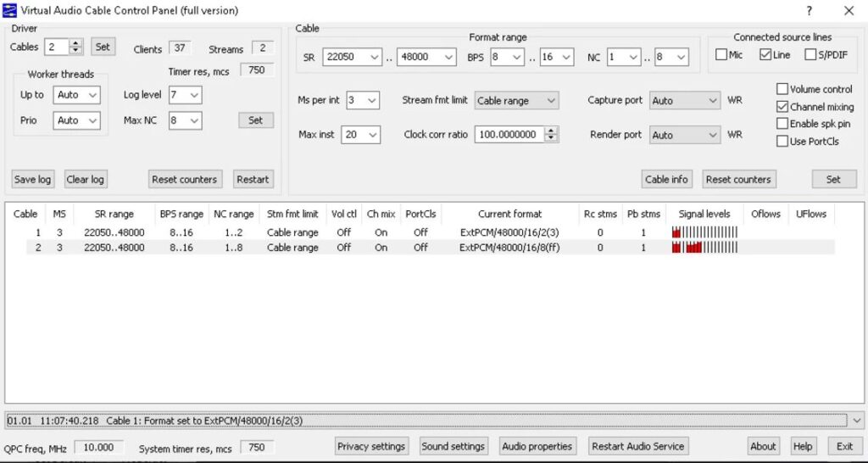Screen dimensions: 868x463
Task: Click the Driver Reset counters button
Action: pyautogui.click(x=186, y=179)
